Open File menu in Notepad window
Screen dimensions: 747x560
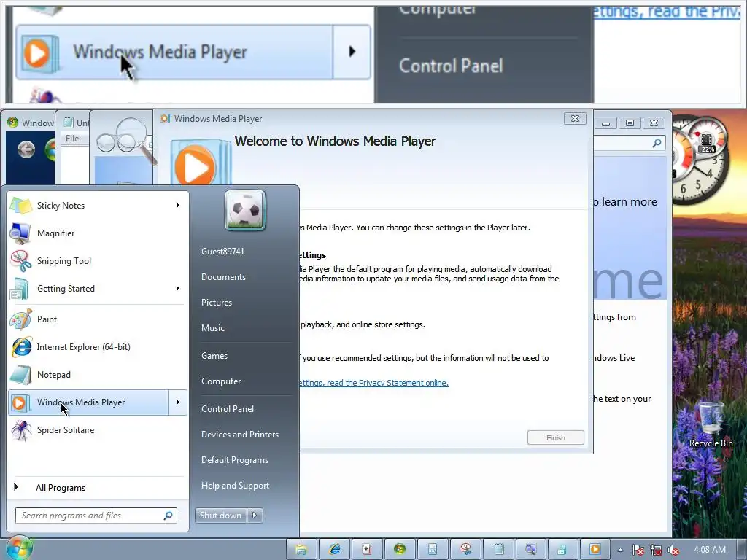(x=72, y=139)
